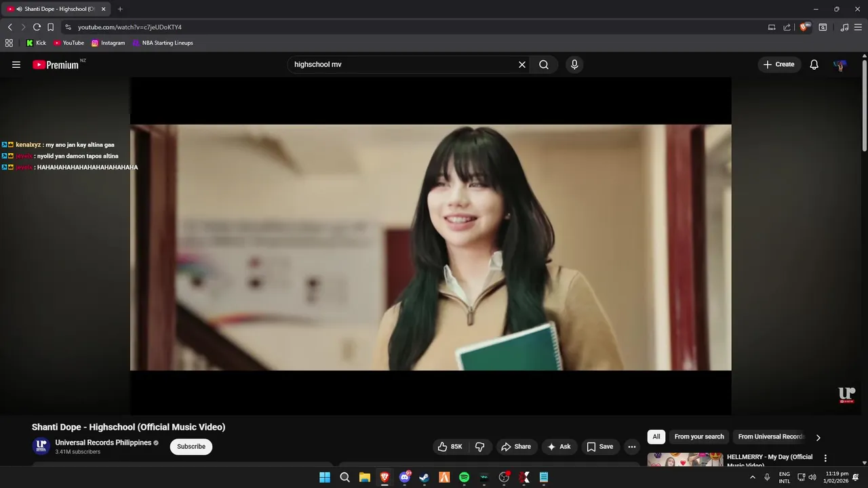Reload the YouTube page
Image resolution: width=868 pixels, height=488 pixels.
point(37,27)
